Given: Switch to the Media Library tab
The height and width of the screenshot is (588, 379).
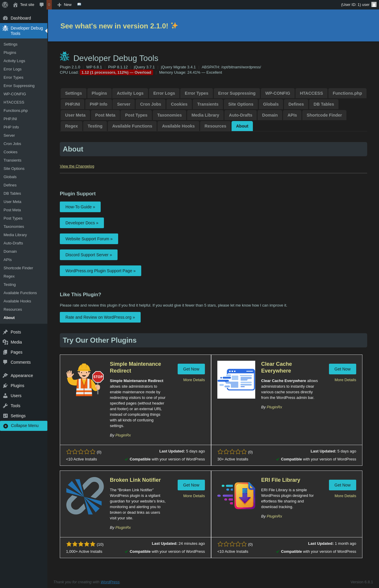Looking at the screenshot, I should click(205, 115).
